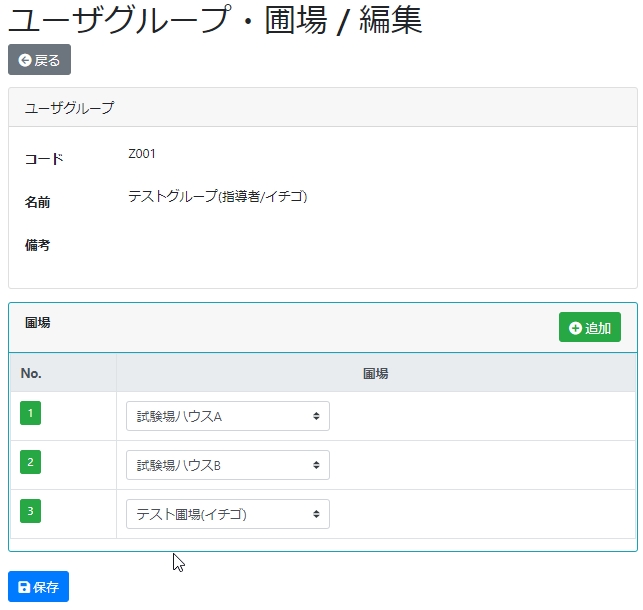Click the 圃場 column header in table

[x=376, y=373]
